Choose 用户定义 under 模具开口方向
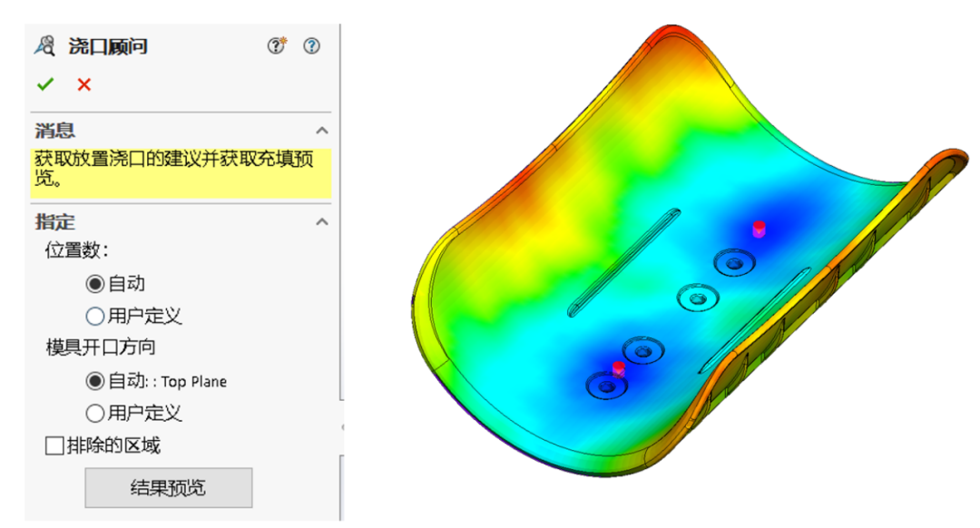 94,414
